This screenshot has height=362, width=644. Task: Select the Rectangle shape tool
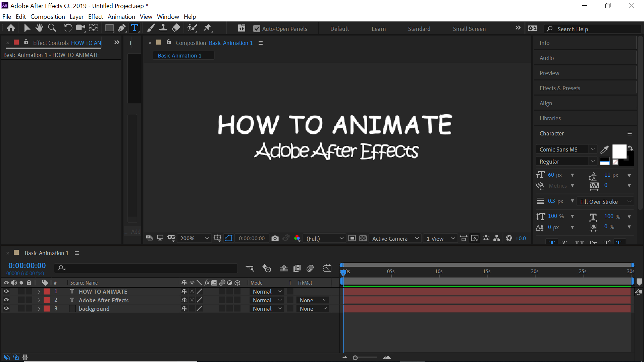(109, 28)
